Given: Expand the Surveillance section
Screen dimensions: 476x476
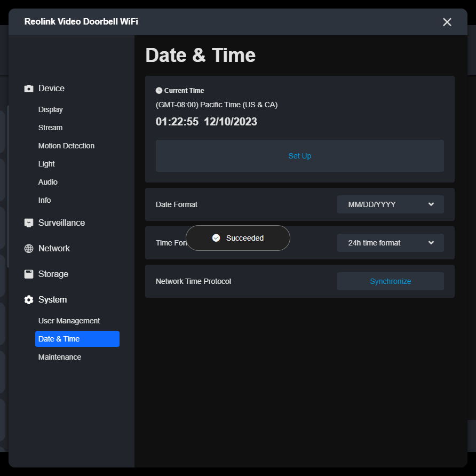Looking at the screenshot, I should [x=61, y=223].
